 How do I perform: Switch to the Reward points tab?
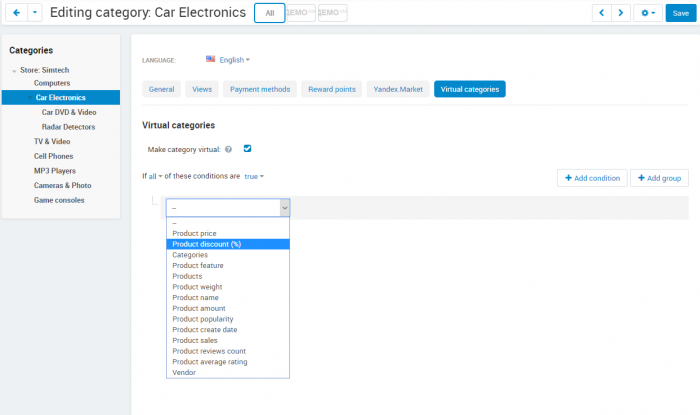coord(332,89)
